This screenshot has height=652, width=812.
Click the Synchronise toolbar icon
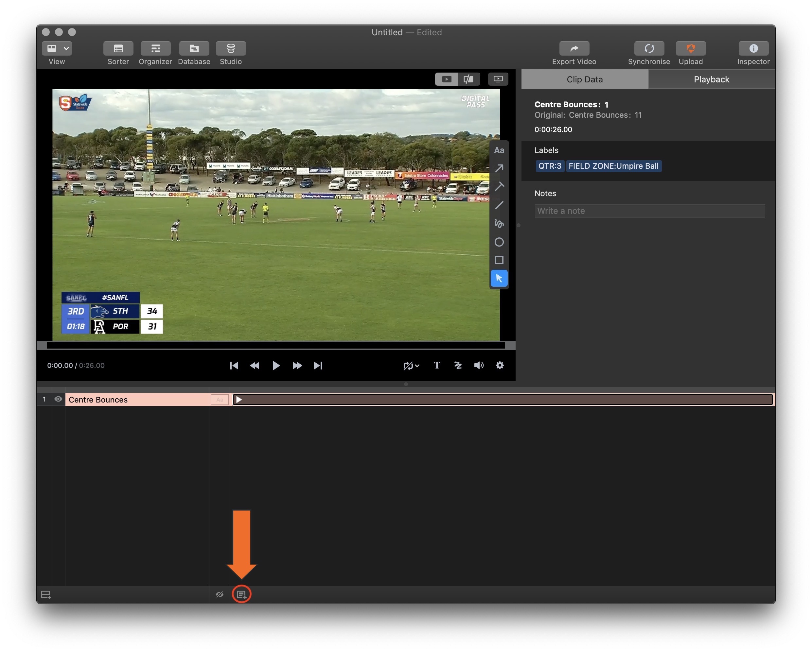tap(649, 48)
